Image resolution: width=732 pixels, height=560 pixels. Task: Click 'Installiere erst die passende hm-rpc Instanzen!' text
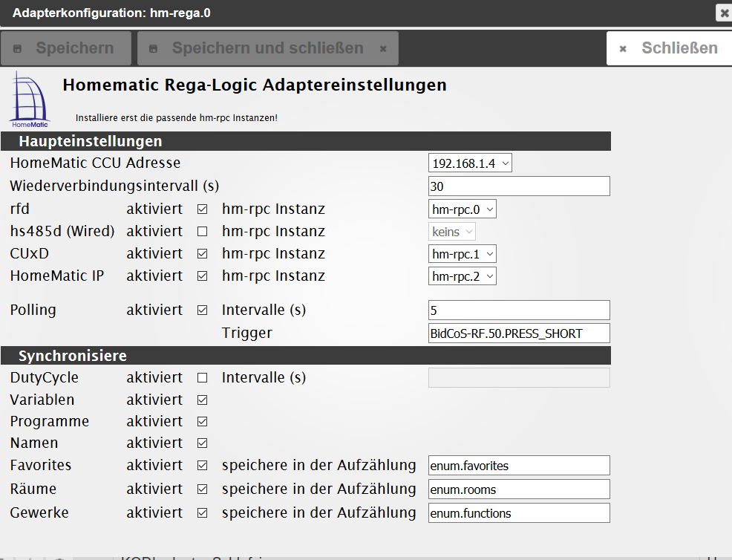click(177, 117)
